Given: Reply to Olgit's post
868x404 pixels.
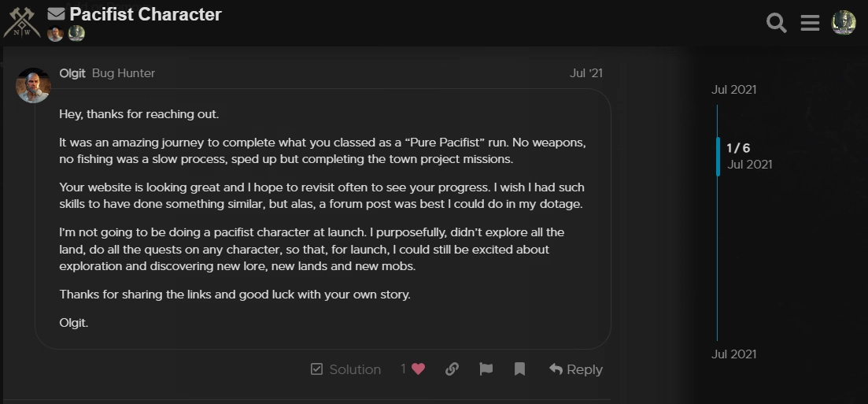Looking at the screenshot, I should (576, 369).
